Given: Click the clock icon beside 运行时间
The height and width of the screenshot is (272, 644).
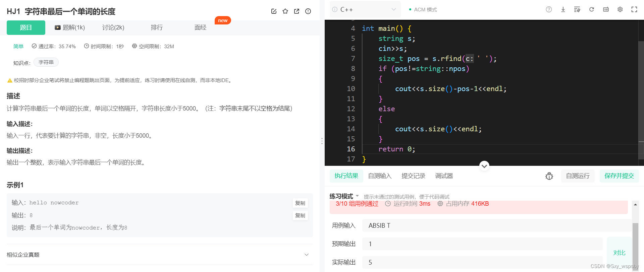Looking at the screenshot, I should (388, 204).
